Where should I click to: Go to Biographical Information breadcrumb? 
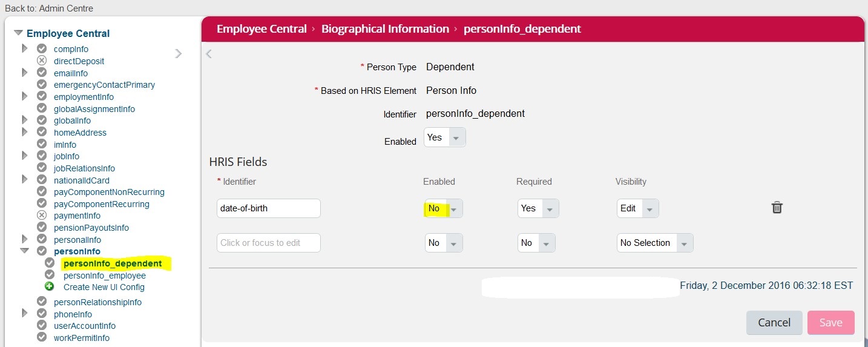pyautogui.click(x=385, y=29)
